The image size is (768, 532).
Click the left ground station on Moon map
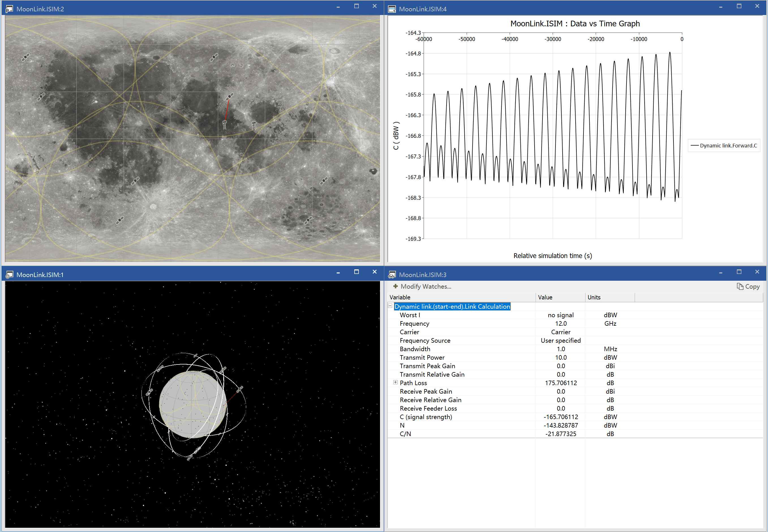225,125
